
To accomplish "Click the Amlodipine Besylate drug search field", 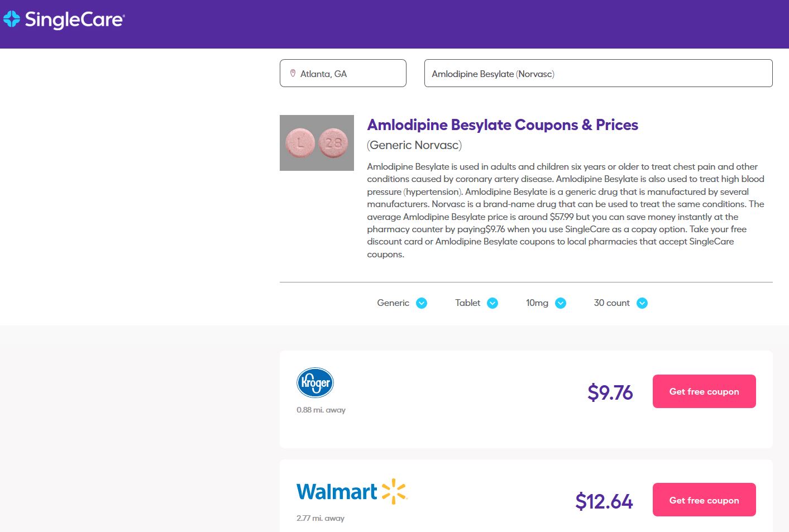I will click(597, 74).
